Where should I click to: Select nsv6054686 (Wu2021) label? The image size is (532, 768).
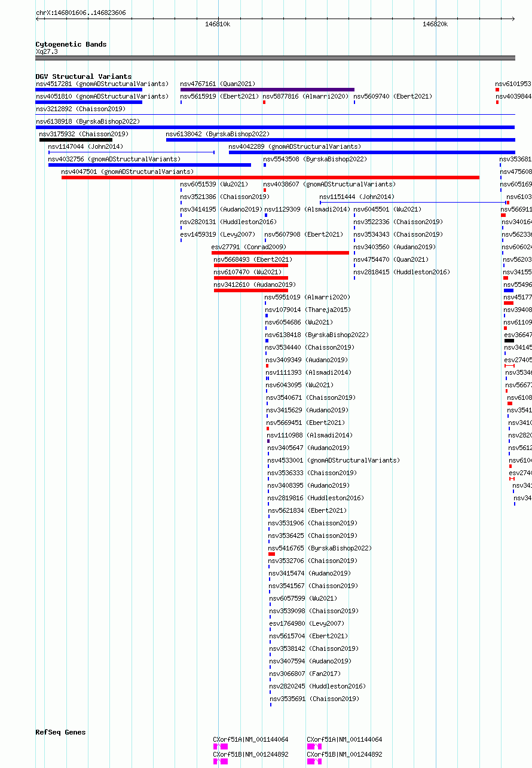[299, 322]
